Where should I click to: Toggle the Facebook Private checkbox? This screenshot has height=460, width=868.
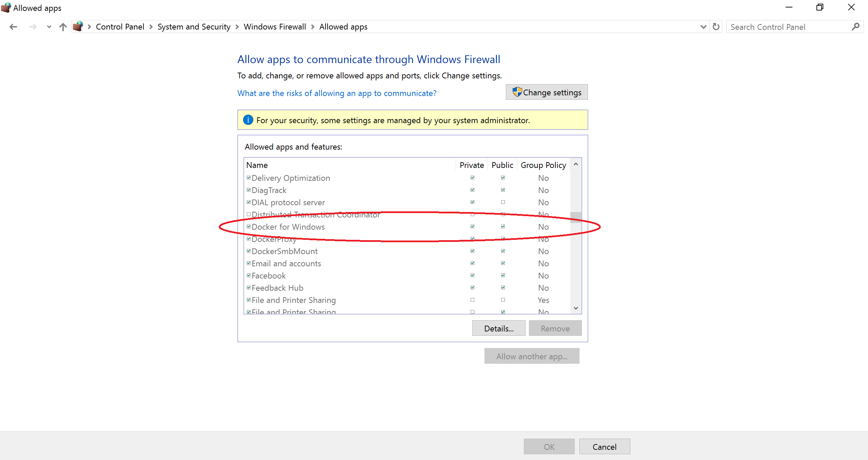pos(472,275)
